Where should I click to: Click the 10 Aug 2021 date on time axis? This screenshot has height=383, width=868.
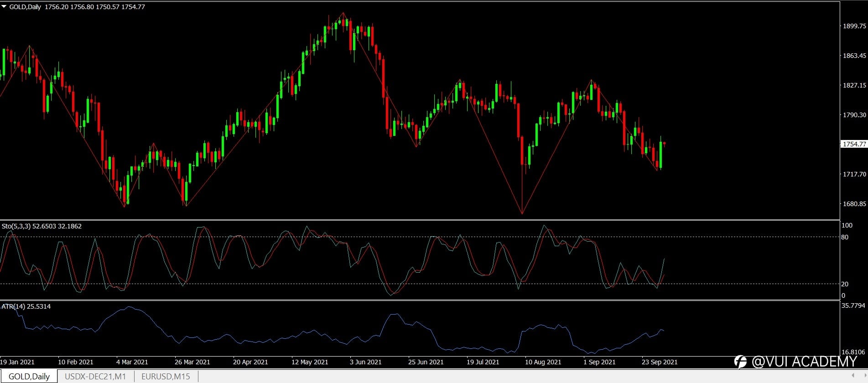[543, 362]
